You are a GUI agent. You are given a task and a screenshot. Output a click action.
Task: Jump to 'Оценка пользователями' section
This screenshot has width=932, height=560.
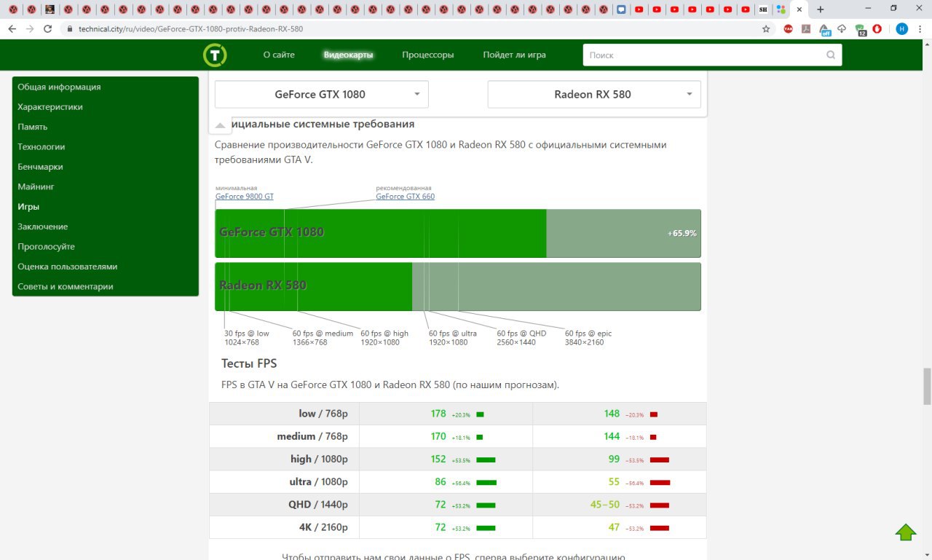click(68, 267)
